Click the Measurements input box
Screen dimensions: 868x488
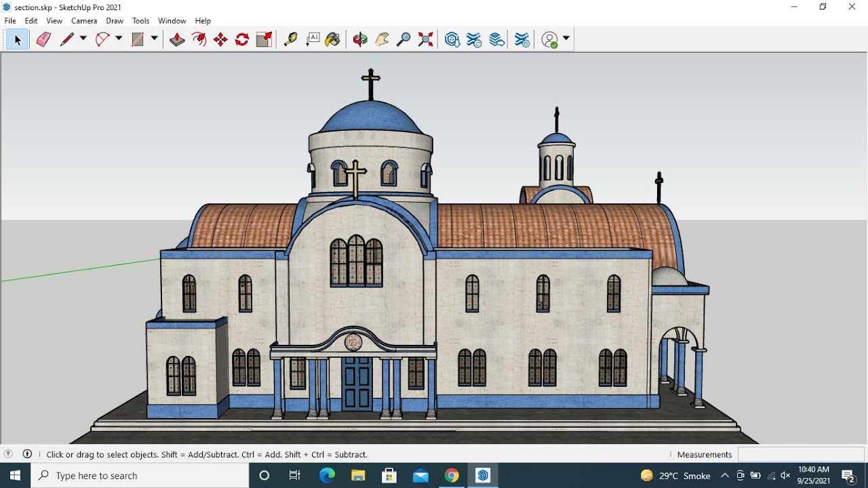click(800, 454)
